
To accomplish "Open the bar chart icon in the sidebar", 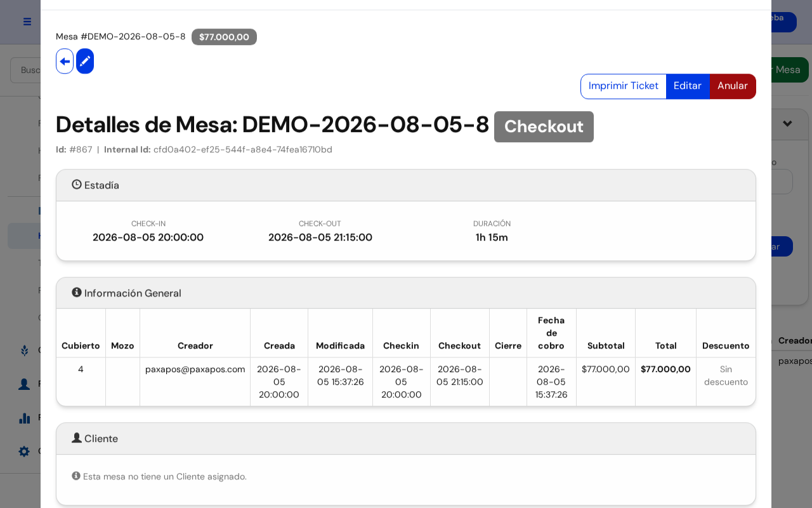I will pos(24,418).
